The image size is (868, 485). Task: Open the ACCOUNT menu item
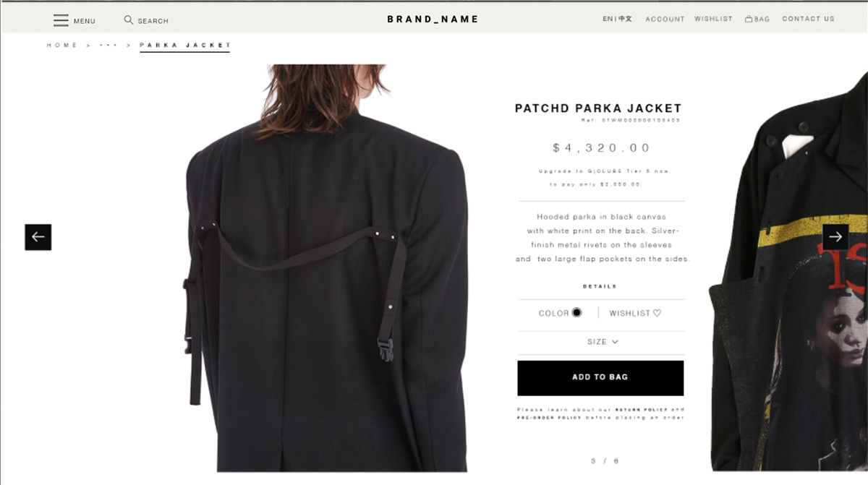(x=665, y=20)
